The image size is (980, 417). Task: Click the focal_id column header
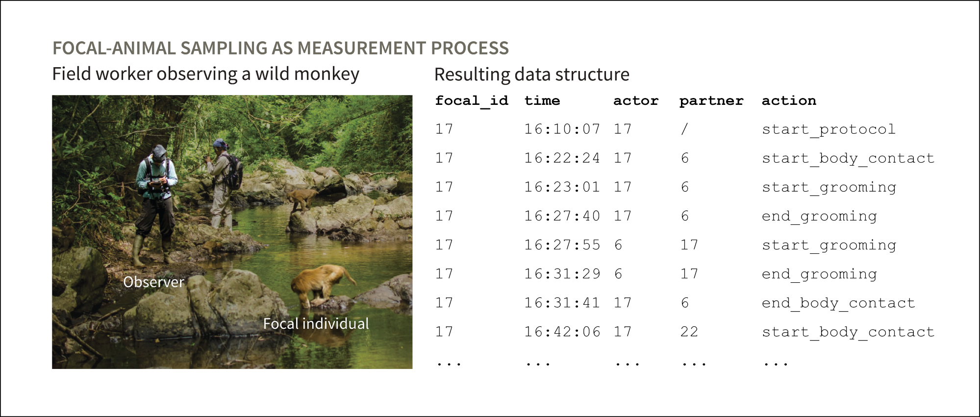472,101
